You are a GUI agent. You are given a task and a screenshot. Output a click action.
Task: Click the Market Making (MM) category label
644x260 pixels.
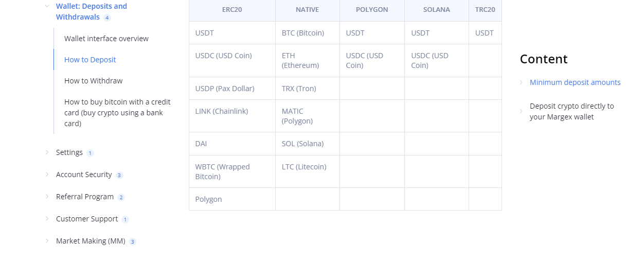coord(91,241)
